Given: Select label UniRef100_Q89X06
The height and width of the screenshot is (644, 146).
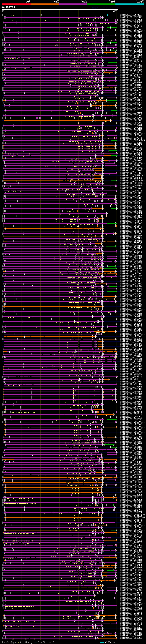Looking at the screenshot, I should click(131, 45).
